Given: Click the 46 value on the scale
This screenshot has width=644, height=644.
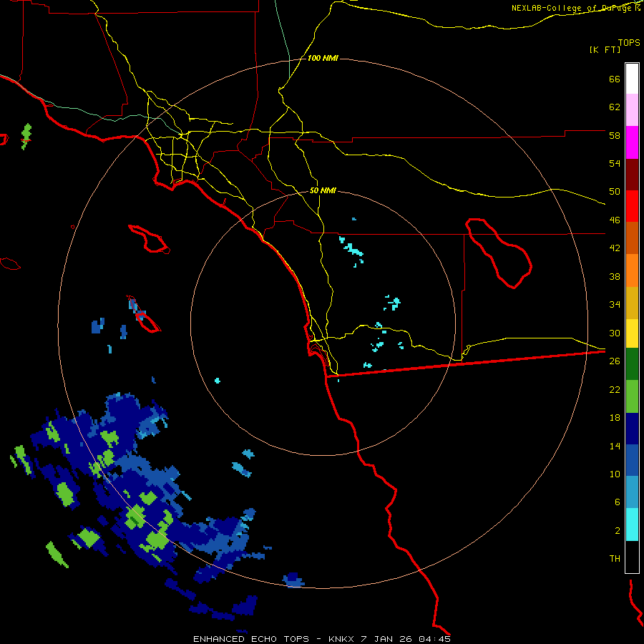Looking at the screenshot, I should 615,220.
